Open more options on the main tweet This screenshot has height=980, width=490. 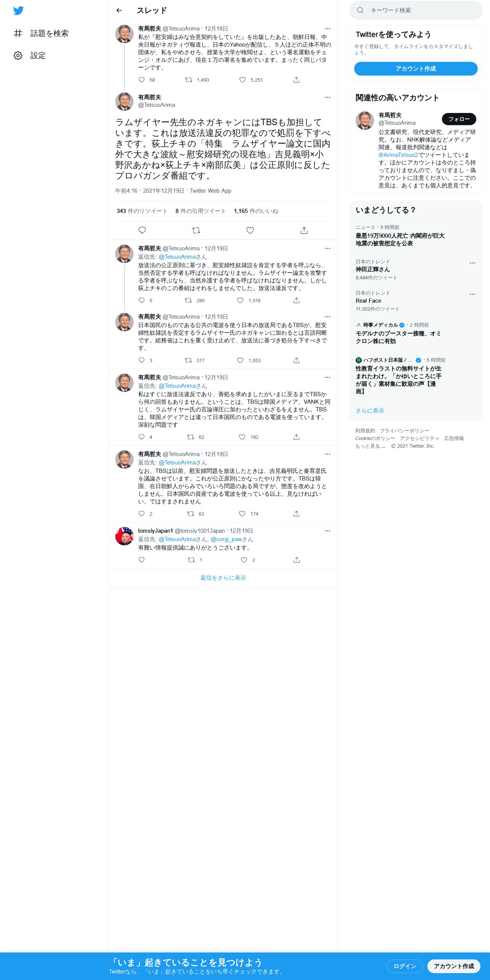(327, 97)
